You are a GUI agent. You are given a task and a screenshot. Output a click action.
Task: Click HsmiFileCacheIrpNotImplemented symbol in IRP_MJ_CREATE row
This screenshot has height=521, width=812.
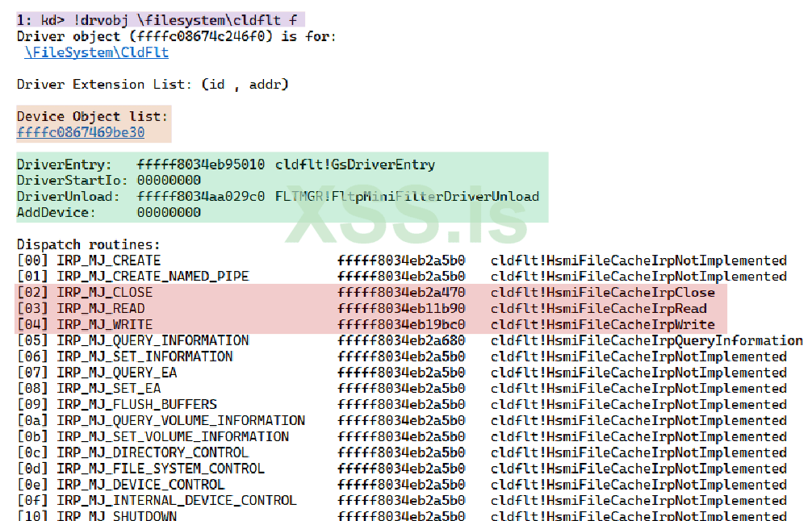pos(639,260)
